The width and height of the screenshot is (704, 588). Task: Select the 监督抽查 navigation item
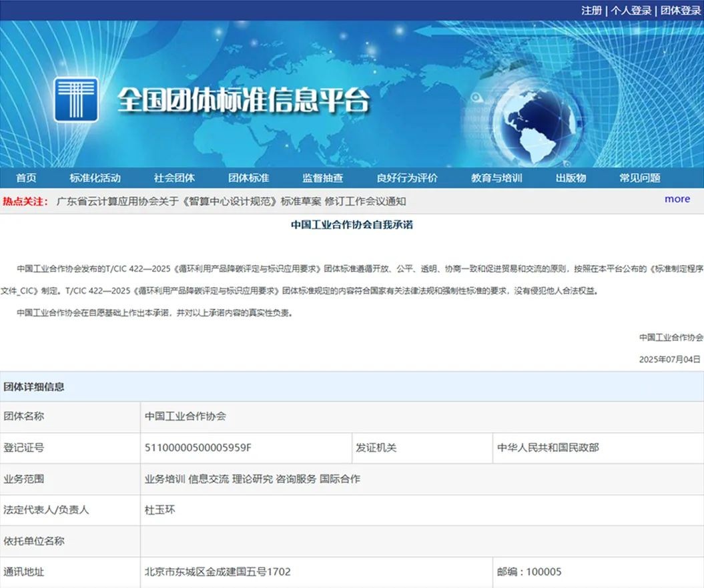[x=322, y=178]
